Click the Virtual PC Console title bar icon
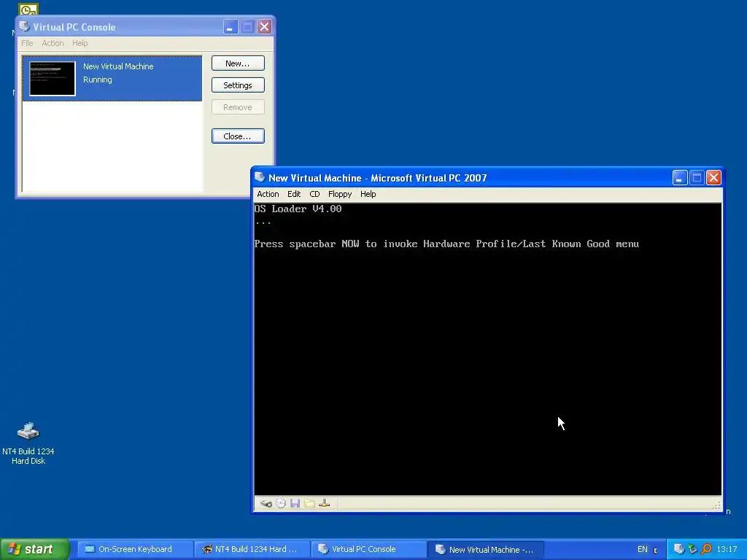 point(24,26)
